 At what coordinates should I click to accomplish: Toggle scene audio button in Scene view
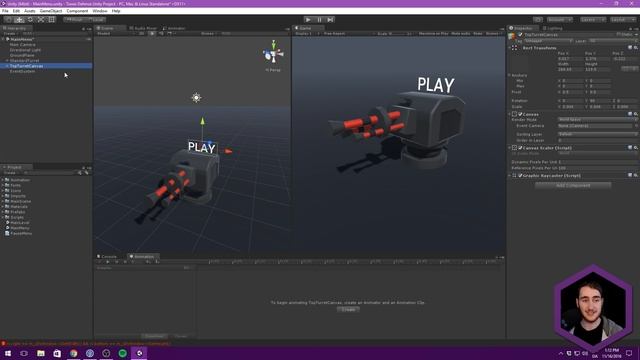[161, 33]
